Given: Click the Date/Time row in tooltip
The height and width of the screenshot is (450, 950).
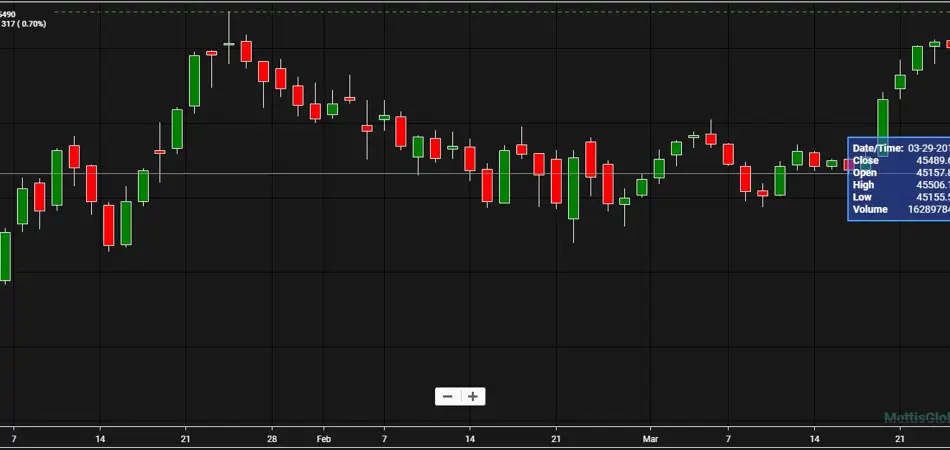Looking at the screenshot, I should pos(898,147).
